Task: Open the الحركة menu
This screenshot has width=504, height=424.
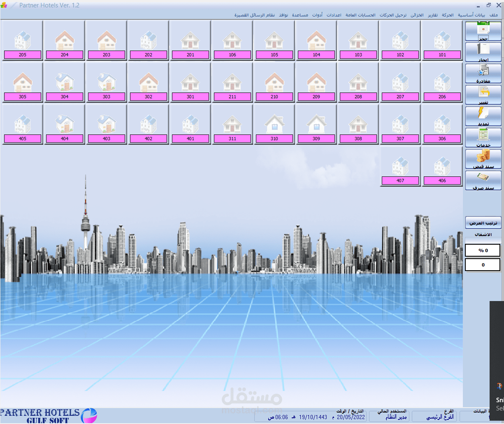Action: coord(448,15)
